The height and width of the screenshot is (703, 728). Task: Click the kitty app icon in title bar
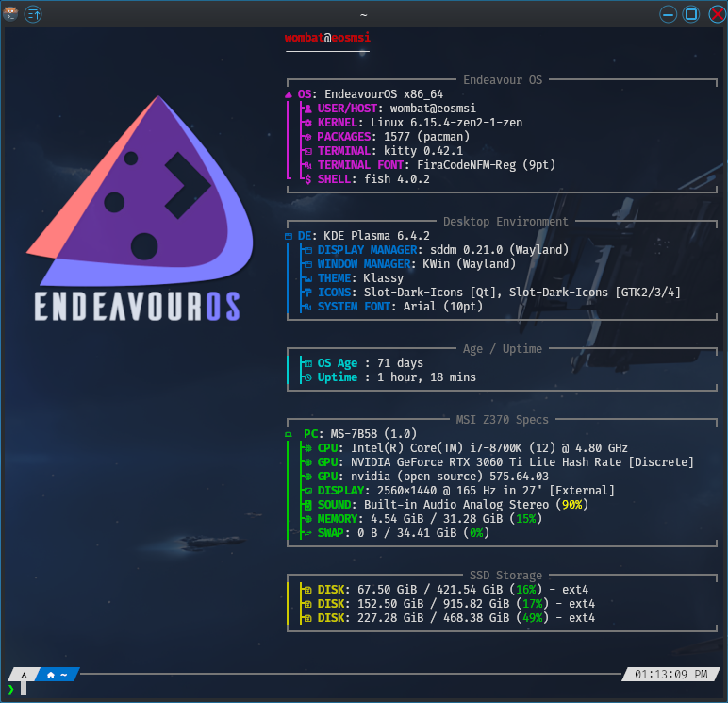pos(11,14)
